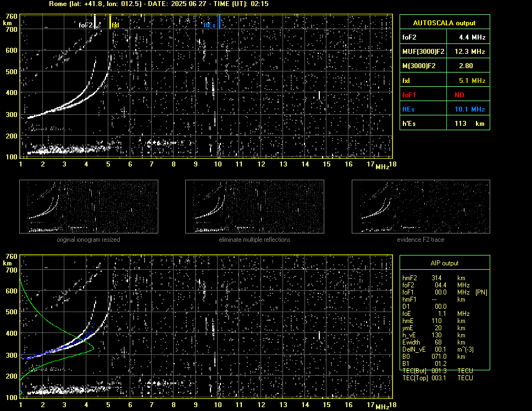
Task: Select the foF2 value 4.4 MHz cell
Action: (468, 37)
